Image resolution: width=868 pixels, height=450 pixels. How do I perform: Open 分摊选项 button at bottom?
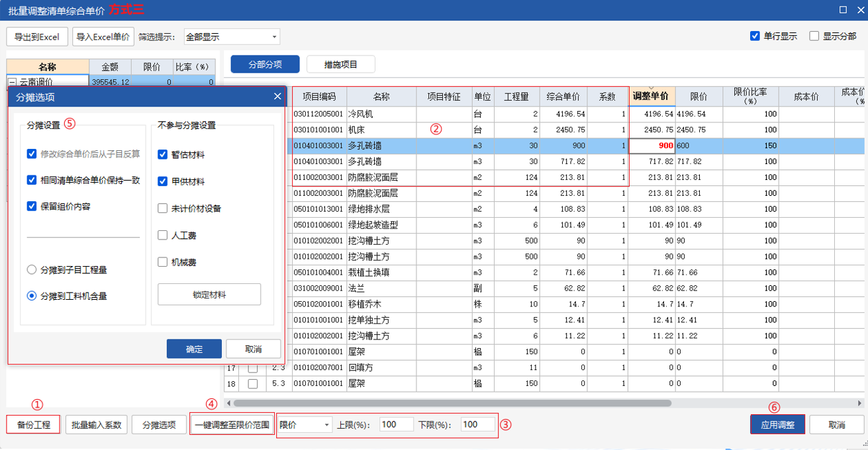159,425
